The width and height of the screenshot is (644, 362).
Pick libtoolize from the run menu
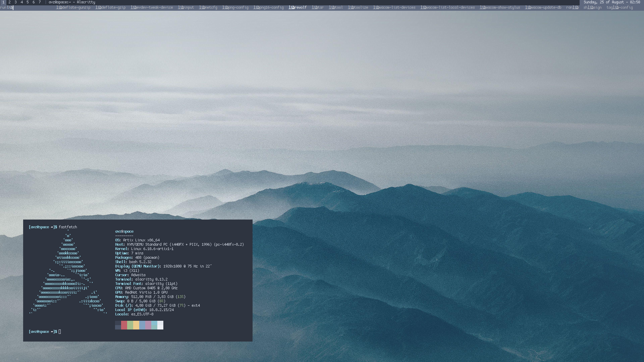pyautogui.click(x=358, y=7)
